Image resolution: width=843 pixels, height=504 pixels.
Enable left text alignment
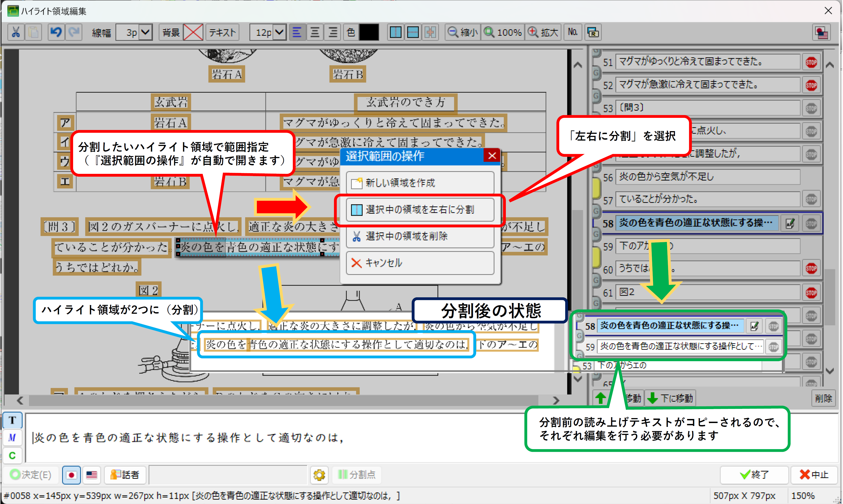pyautogui.click(x=297, y=32)
